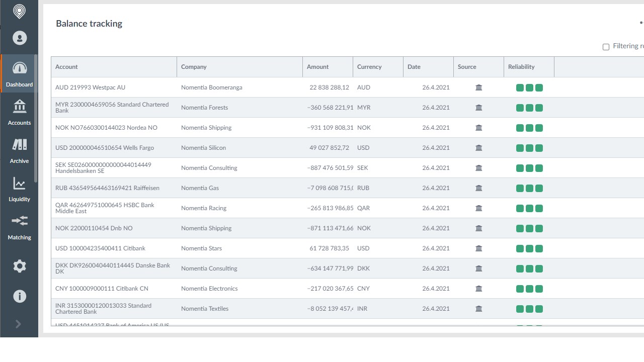Open the Matching section

pos(19,226)
